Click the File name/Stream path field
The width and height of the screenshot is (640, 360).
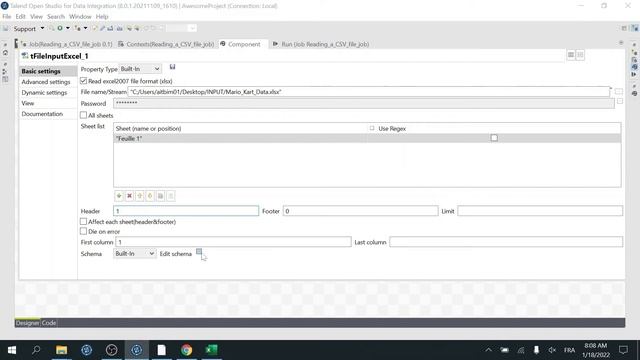tap(369, 92)
